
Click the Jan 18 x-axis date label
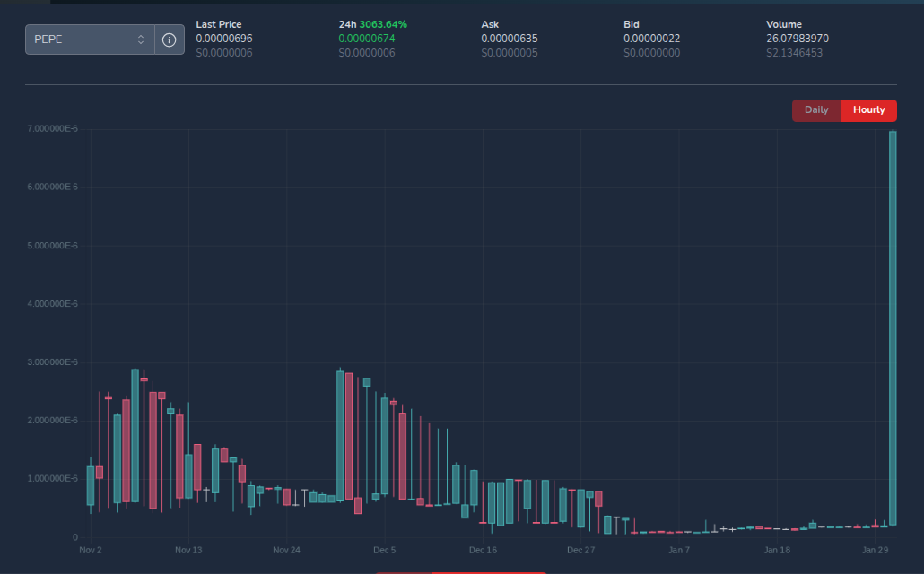click(x=777, y=550)
